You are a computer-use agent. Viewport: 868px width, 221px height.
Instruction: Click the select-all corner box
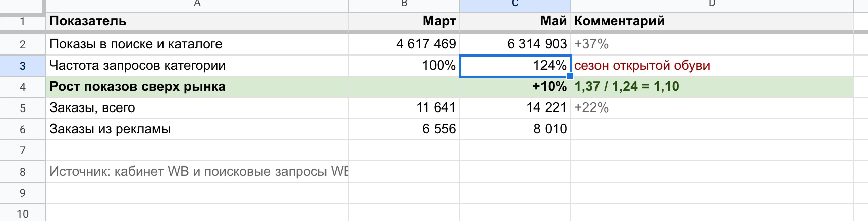click(x=21, y=6)
